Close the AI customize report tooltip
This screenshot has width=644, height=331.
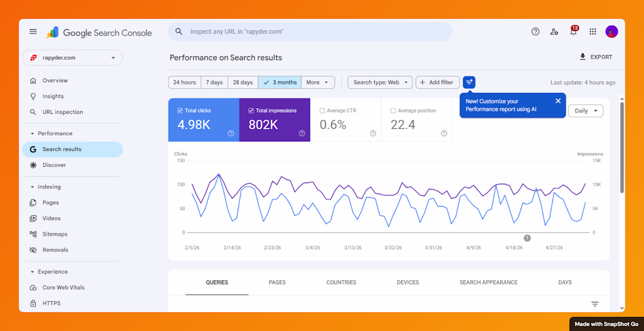coord(558,101)
